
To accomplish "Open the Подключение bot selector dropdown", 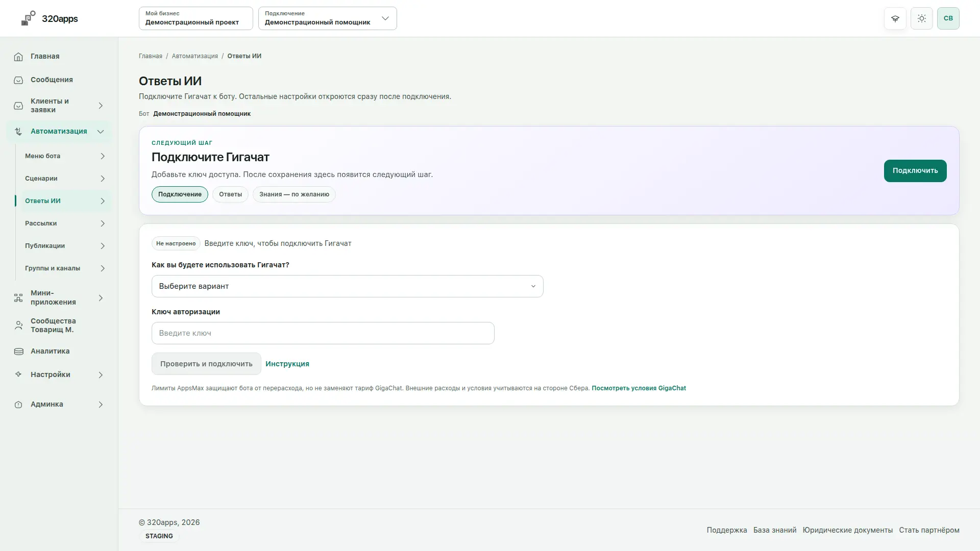I will pos(327,18).
